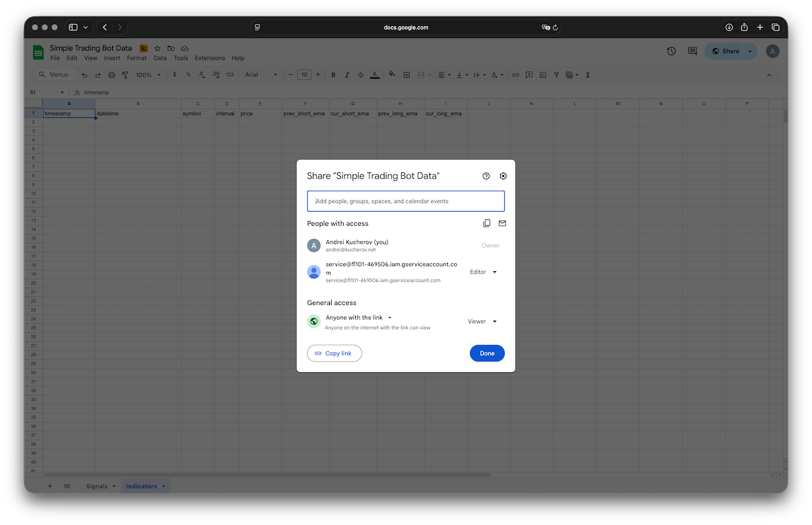Viewport: 812px width, 525px height.
Task: Click the help icon in share dialog
Action: pos(486,176)
